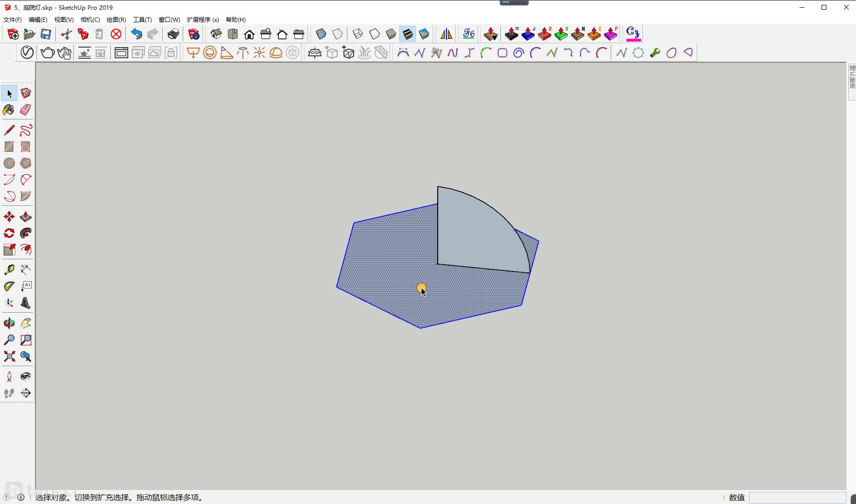Choose the Make Component tool
The image size is (856, 504).
tap(26, 93)
